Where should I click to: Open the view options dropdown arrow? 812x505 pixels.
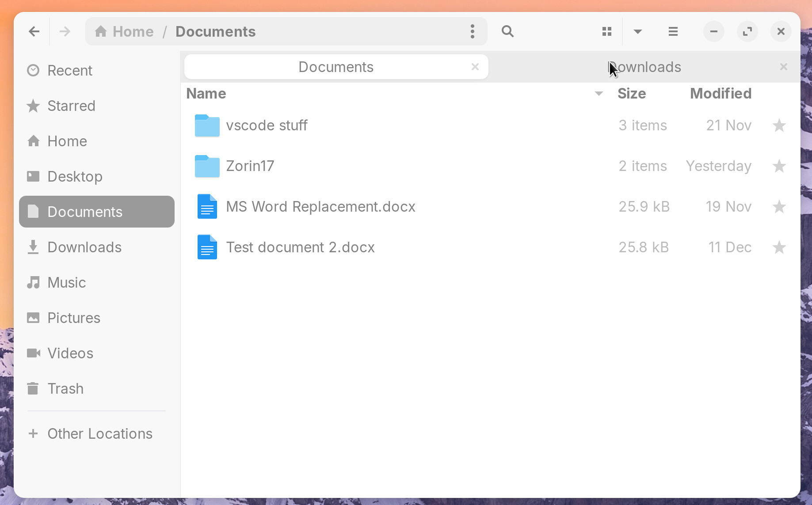tap(637, 31)
